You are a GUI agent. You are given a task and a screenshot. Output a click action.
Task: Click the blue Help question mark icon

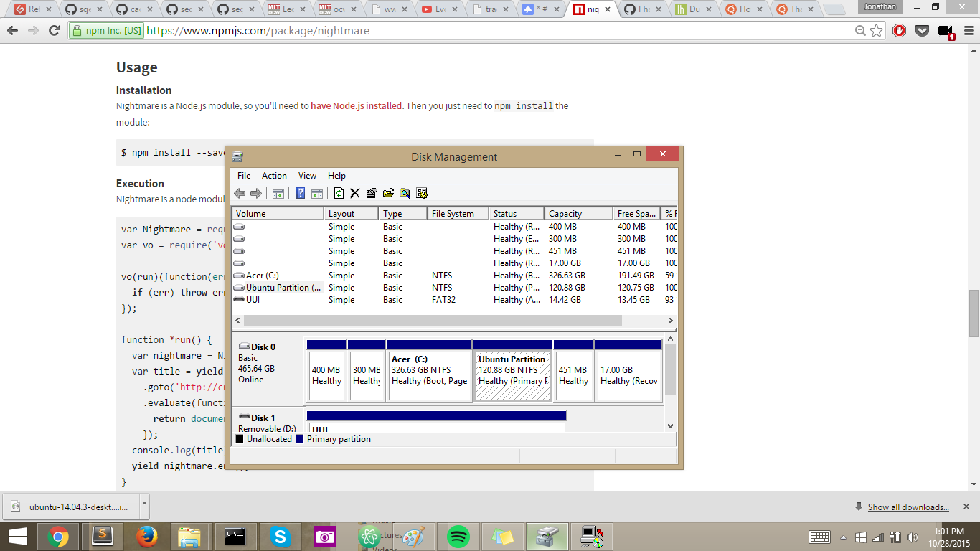tap(300, 193)
